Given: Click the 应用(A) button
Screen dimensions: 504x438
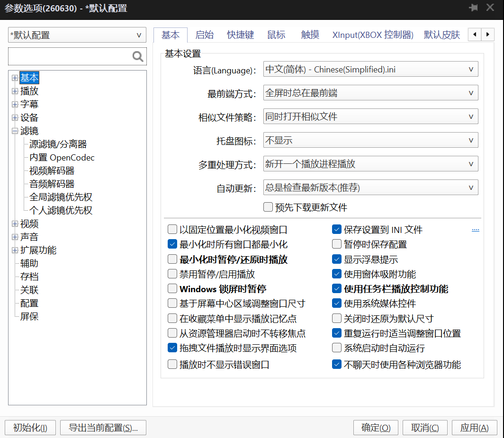Looking at the screenshot, I should (x=475, y=428).
